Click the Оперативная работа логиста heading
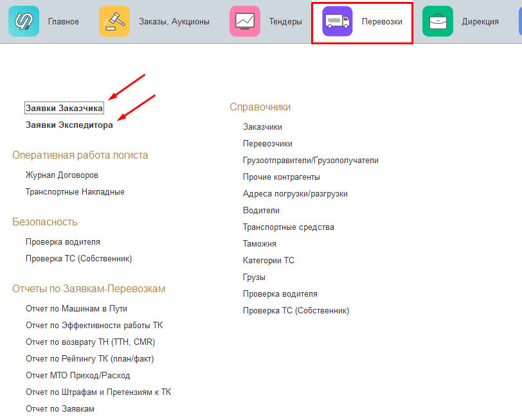522x420 pixels. (x=80, y=155)
